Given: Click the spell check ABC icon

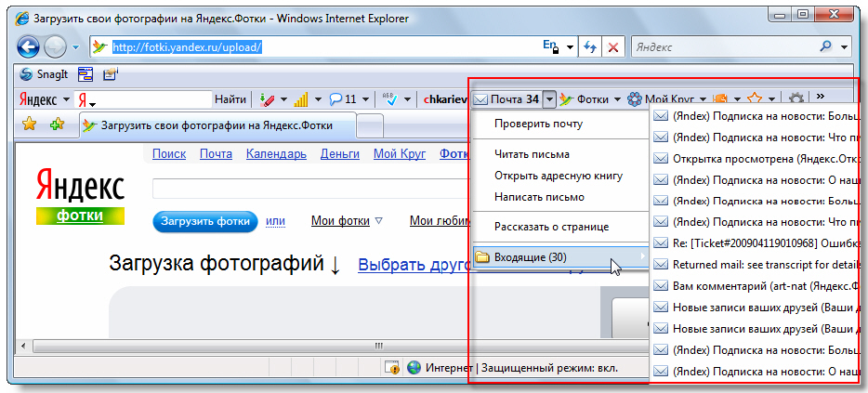Looking at the screenshot, I should 390,99.
